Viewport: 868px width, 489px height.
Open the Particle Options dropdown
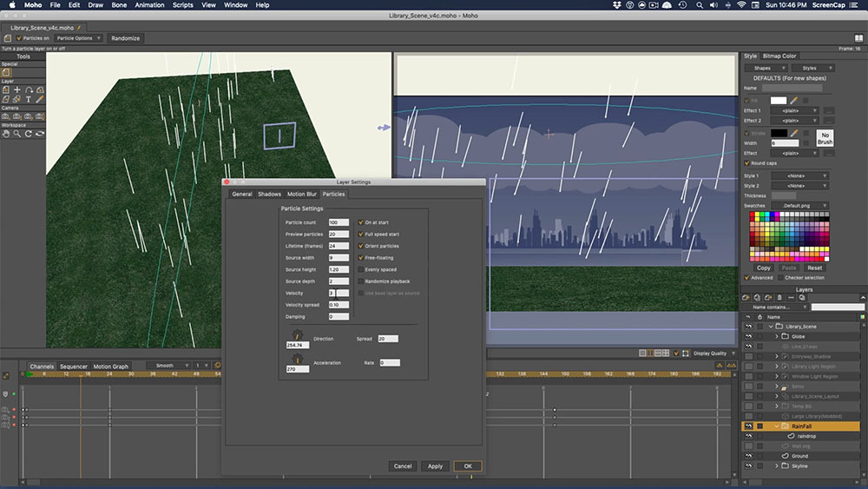(79, 38)
